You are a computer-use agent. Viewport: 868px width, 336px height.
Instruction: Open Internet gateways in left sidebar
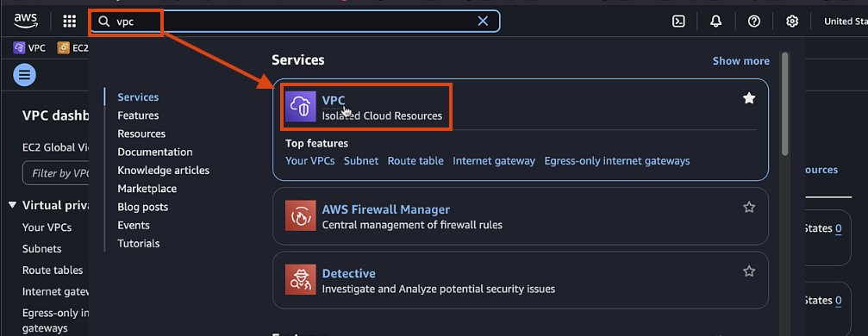(55, 292)
